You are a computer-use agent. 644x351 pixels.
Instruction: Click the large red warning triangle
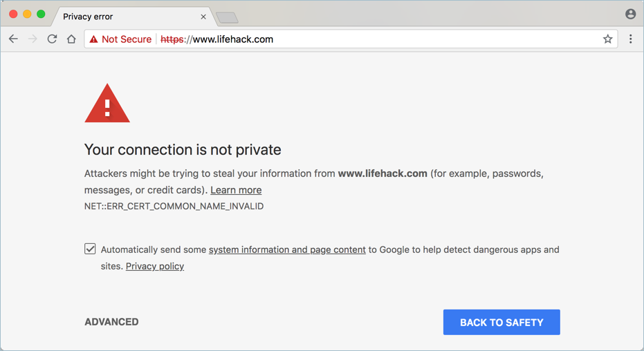click(x=107, y=104)
